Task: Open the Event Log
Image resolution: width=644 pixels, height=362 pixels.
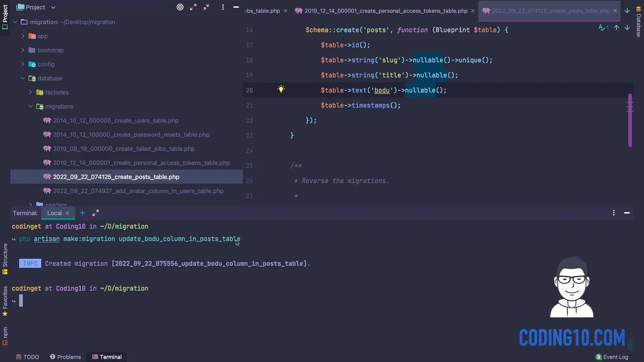Action: pyautogui.click(x=612, y=357)
